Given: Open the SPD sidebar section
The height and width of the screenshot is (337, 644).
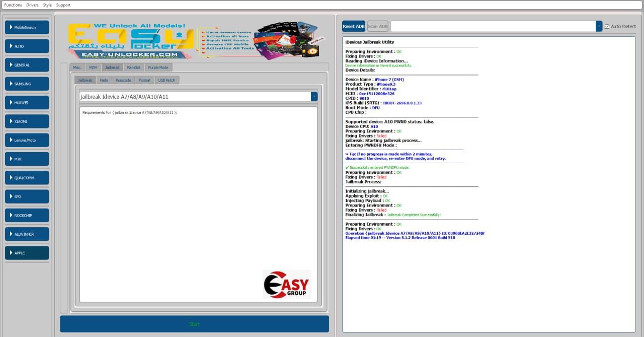Looking at the screenshot, I should tap(27, 196).
